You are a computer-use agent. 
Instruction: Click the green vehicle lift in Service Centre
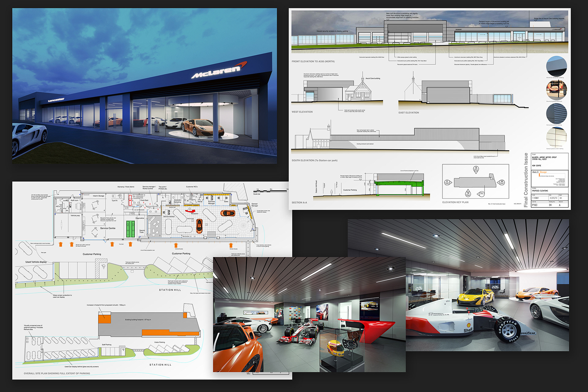coord(130,229)
